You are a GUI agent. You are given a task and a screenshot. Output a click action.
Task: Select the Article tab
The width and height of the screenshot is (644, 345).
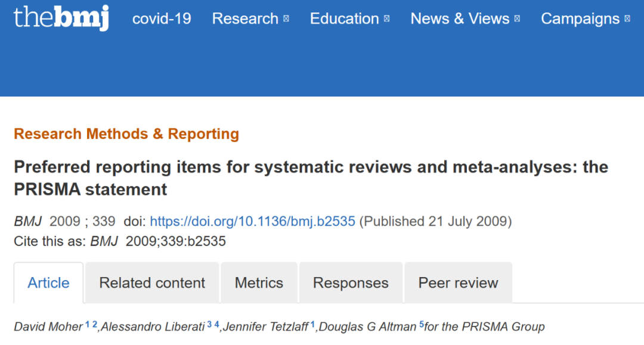(x=48, y=282)
